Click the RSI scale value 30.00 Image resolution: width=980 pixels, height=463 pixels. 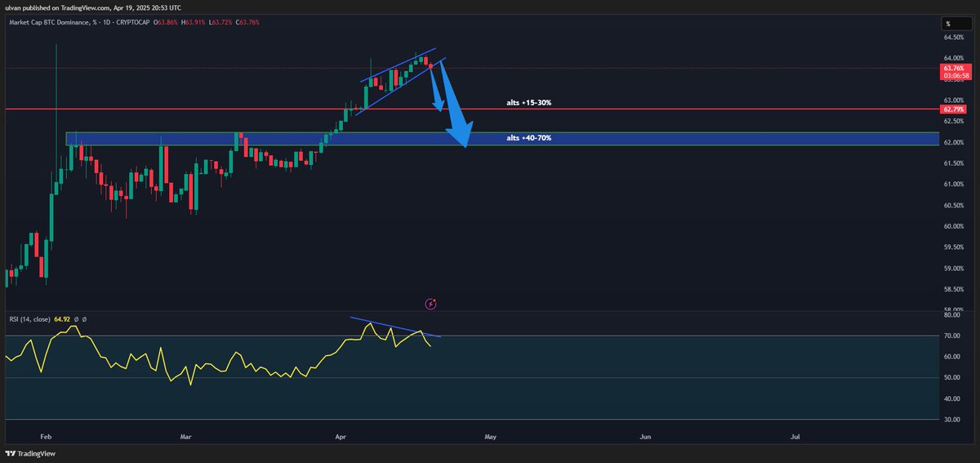pyautogui.click(x=951, y=420)
